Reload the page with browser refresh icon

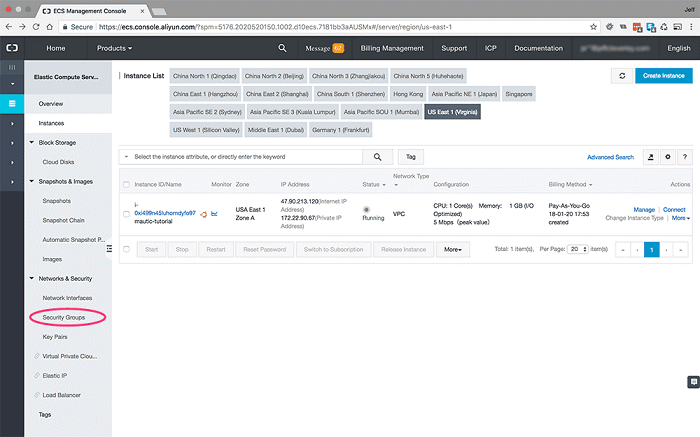pyautogui.click(x=36, y=27)
